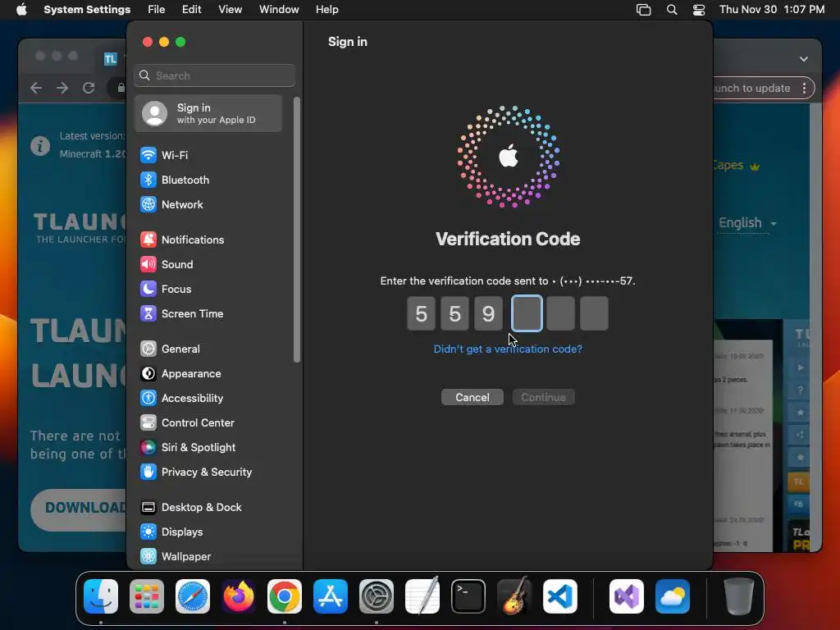
Task: Click the Search field in Settings sidebar
Action: 214,75
